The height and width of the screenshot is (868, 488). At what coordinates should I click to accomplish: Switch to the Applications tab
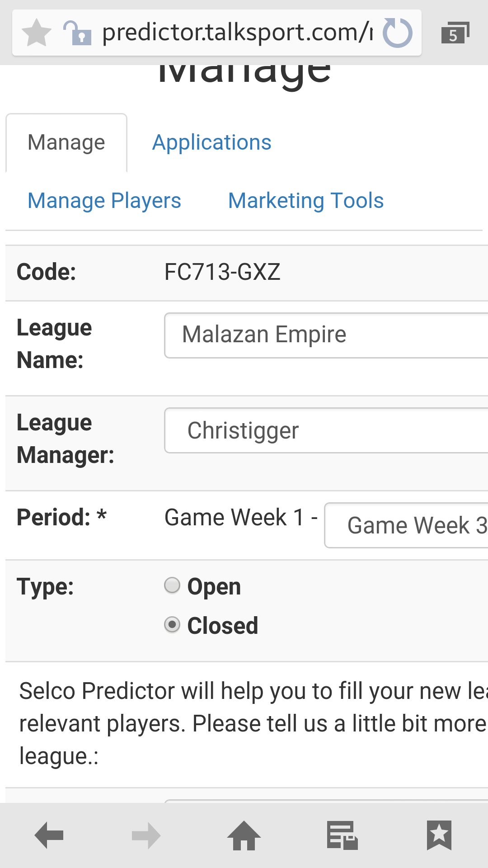(211, 142)
